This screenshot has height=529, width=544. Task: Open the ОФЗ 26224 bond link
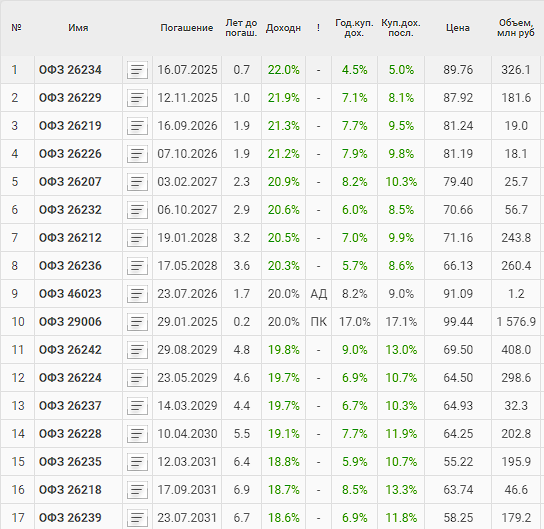coord(70,378)
